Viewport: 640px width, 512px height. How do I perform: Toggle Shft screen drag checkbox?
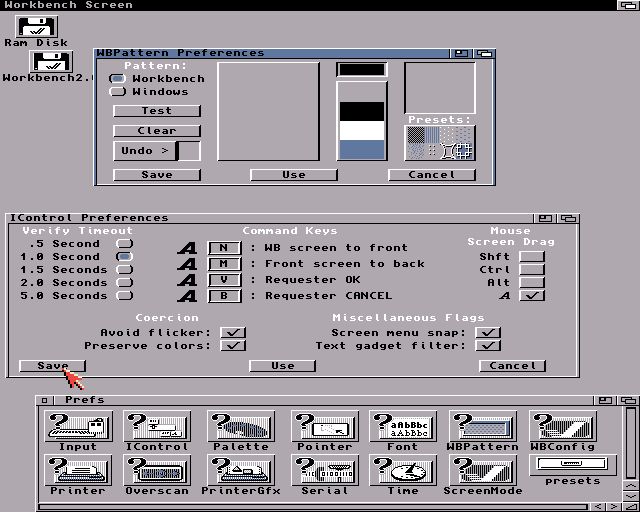click(x=532, y=257)
